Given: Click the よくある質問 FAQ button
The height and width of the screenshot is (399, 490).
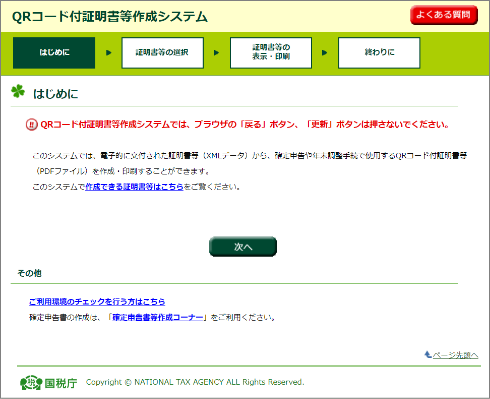Looking at the screenshot, I should [444, 15].
